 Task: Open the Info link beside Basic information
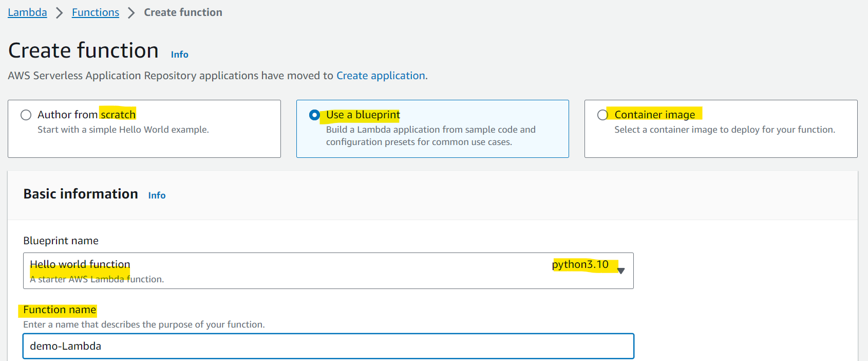(x=157, y=195)
